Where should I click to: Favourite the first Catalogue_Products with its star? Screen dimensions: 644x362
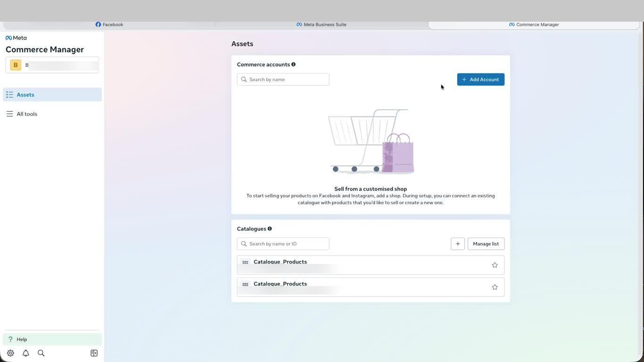click(495, 265)
